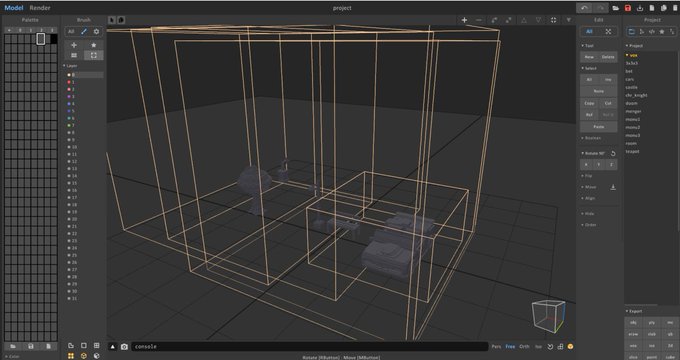Click the undo arrow in top bar

(x=584, y=8)
